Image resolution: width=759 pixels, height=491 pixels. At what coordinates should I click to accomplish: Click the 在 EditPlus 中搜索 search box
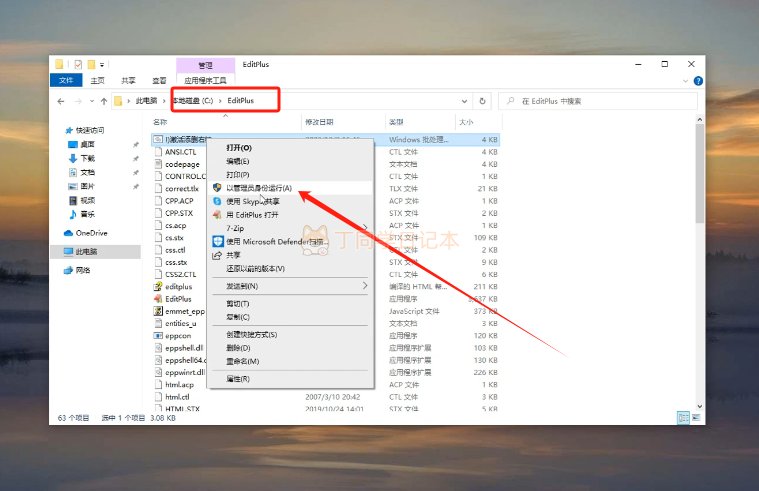point(599,101)
